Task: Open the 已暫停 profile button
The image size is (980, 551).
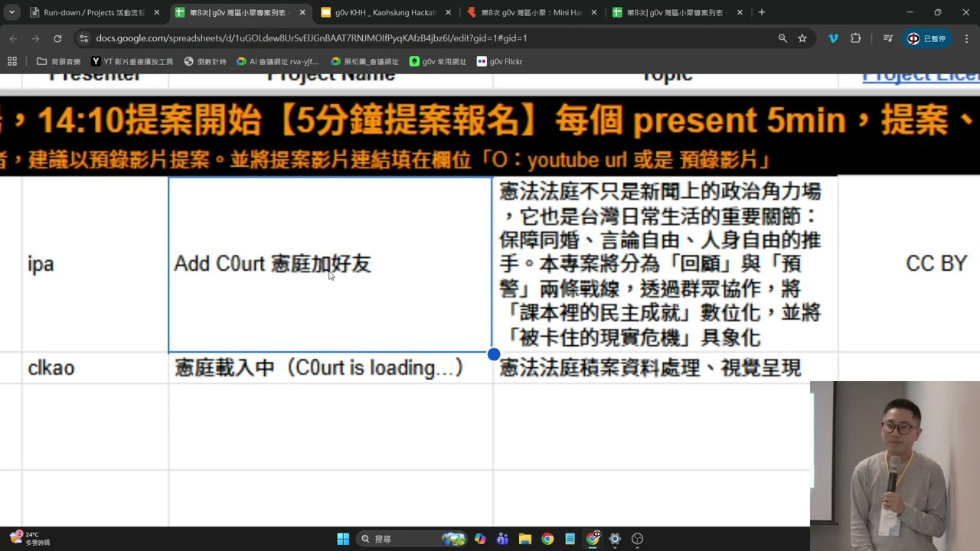Action: [928, 38]
